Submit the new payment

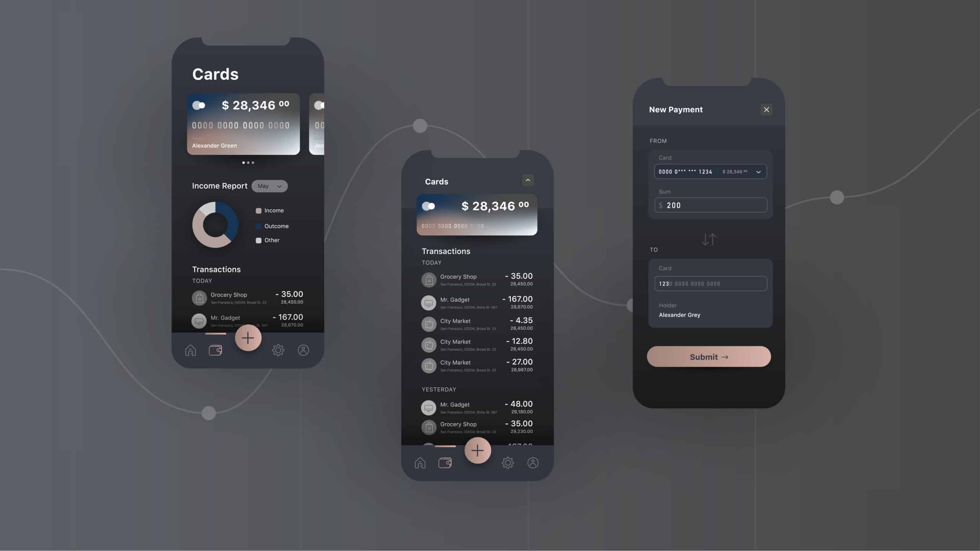pos(709,356)
